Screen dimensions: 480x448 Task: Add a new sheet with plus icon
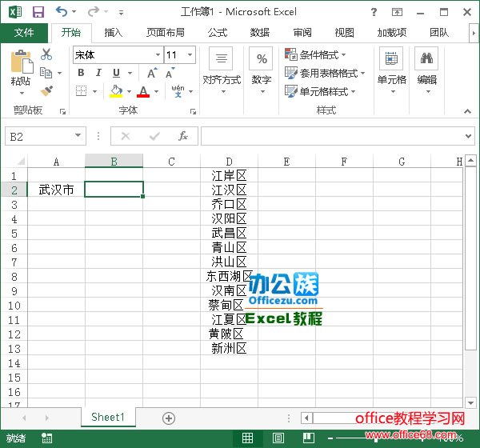168,418
